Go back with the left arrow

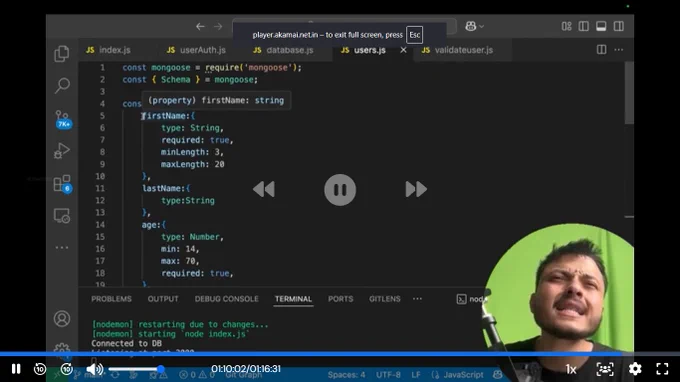coord(200,26)
